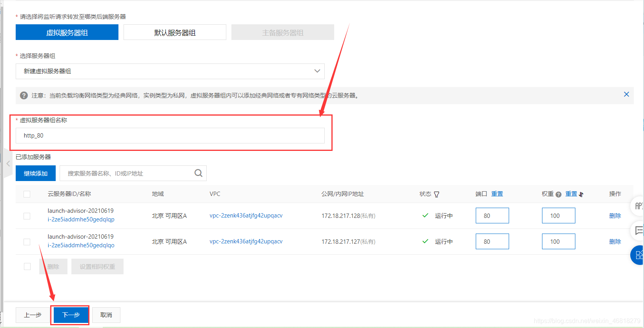The image size is (644, 328).
Task: Open VPC link in 172.18.217.127 row
Action: pyautogui.click(x=246, y=241)
